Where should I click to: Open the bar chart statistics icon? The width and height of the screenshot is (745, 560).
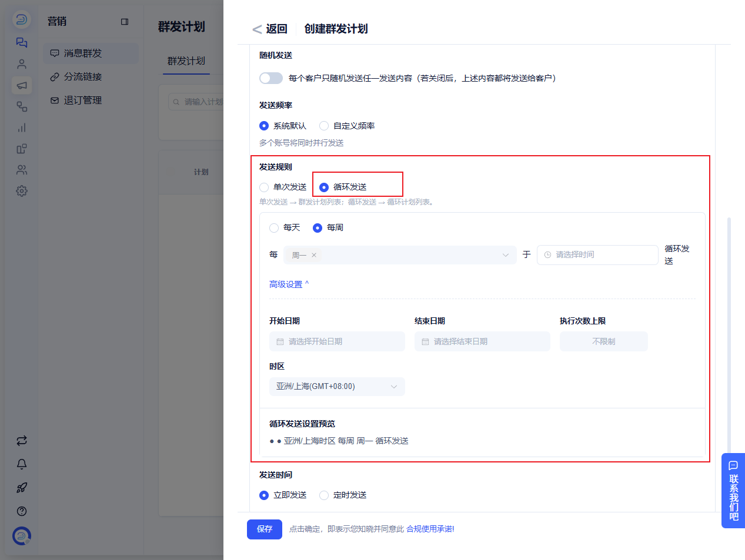[22, 128]
